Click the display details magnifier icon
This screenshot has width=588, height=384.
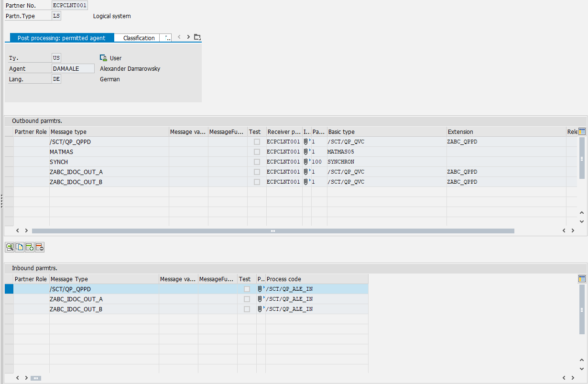(10, 247)
